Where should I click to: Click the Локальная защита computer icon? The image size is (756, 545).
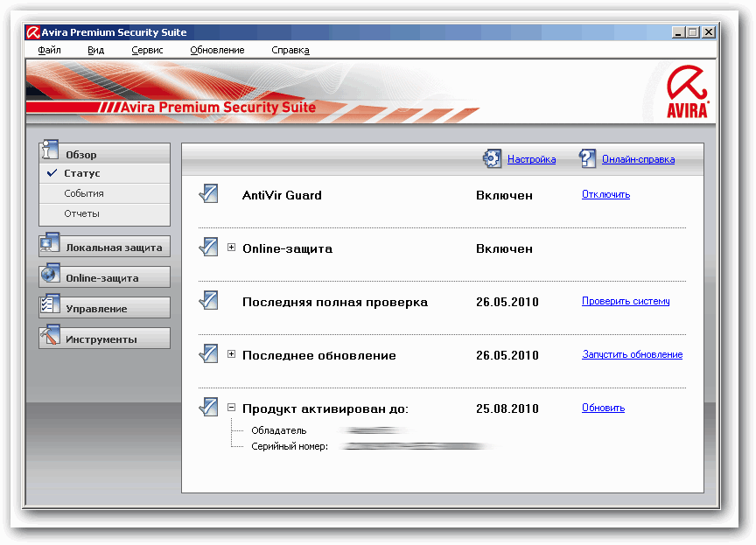pos(50,243)
